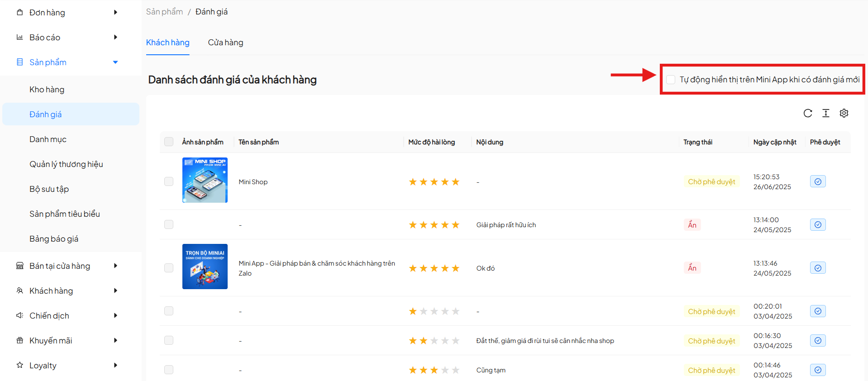Open Kho hàng in the sidebar

point(47,90)
